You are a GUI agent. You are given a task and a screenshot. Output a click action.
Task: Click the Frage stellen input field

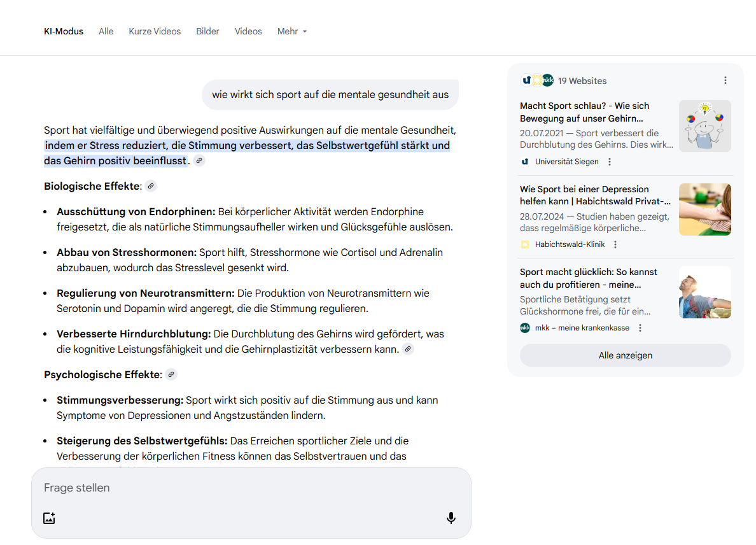coord(242,488)
